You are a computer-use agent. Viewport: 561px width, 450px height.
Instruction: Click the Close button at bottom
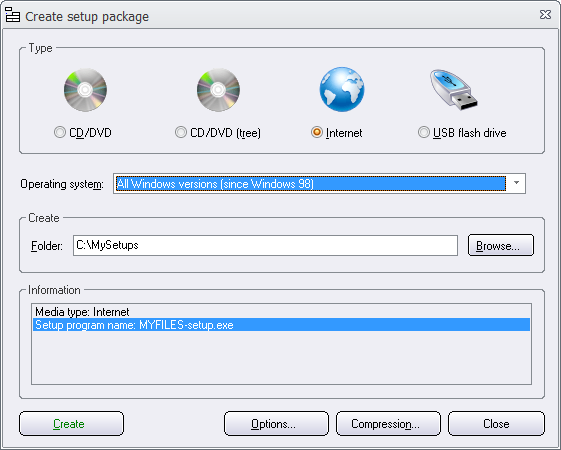click(496, 424)
